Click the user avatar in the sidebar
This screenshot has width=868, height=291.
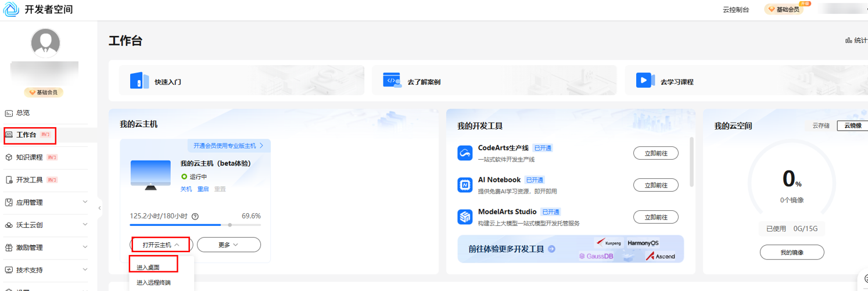[x=45, y=43]
